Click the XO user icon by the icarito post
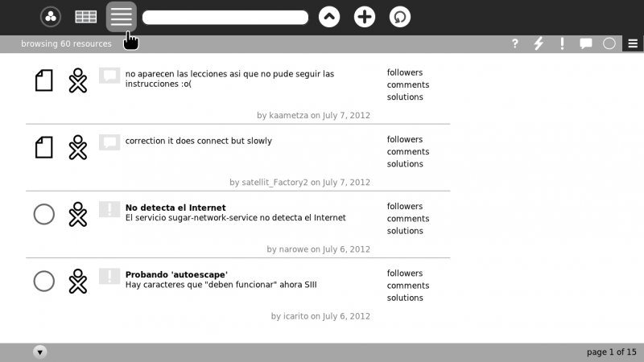This screenshot has height=362, width=644. [77, 281]
